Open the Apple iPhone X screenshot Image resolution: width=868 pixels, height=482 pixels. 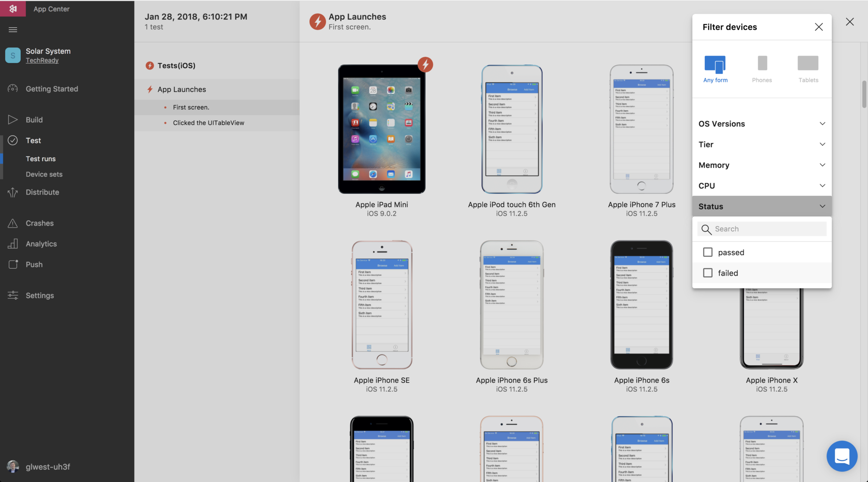pyautogui.click(x=771, y=329)
